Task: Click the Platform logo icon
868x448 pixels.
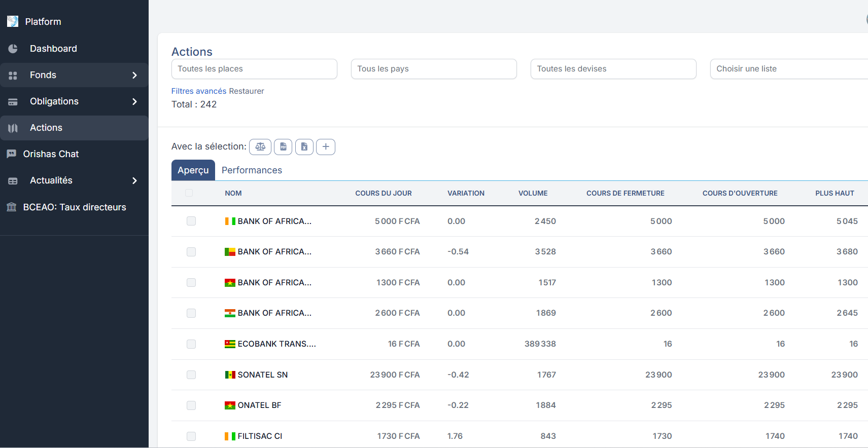Action: tap(13, 21)
